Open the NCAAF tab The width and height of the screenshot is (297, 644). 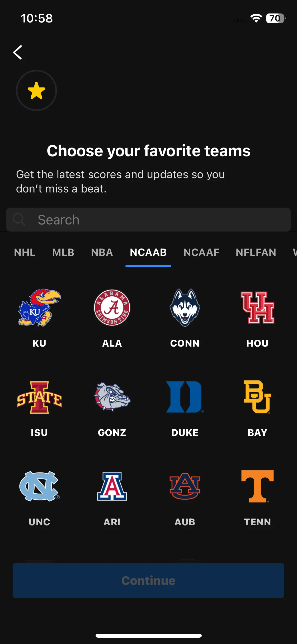201,252
